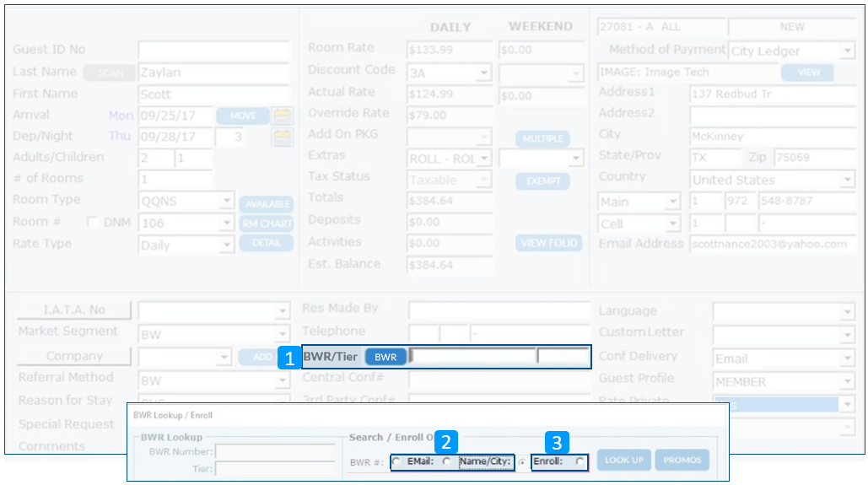Open the Country dropdown

click(x=847, y=181)
